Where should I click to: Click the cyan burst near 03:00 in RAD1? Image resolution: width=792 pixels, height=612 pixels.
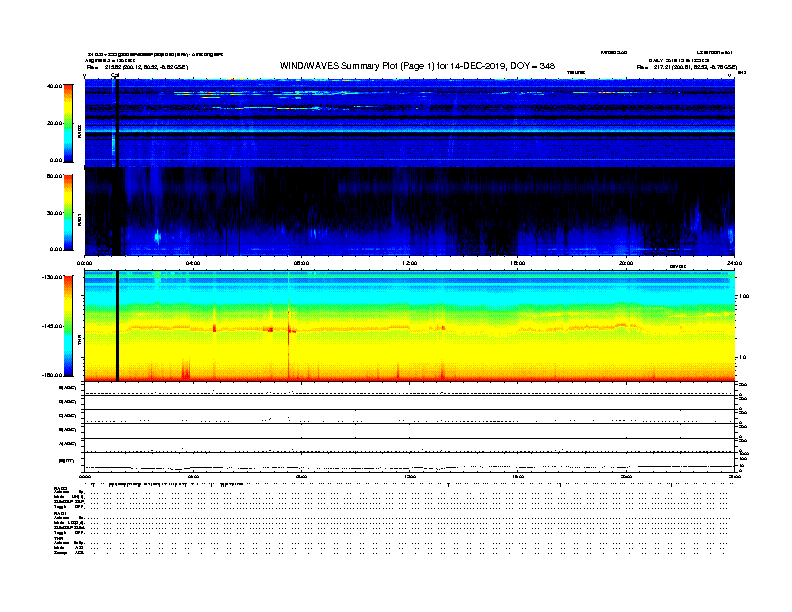(x=157, y=236)
